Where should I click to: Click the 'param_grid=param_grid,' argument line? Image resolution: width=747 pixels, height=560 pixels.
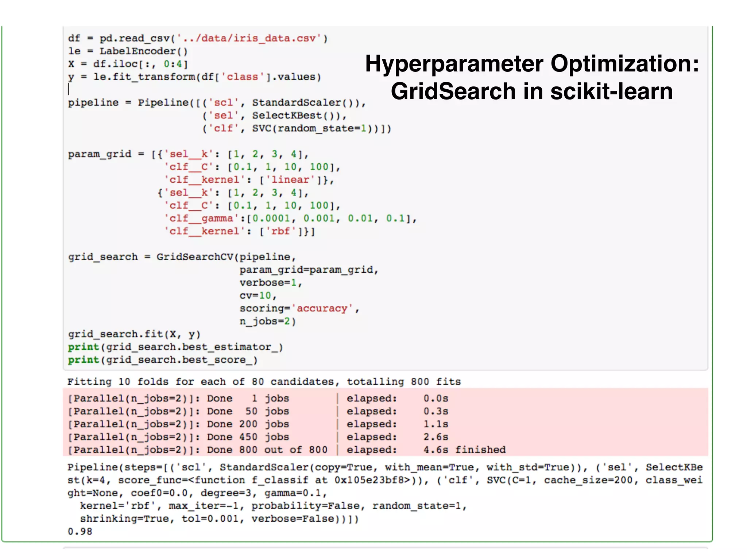[x=309, y=270]
